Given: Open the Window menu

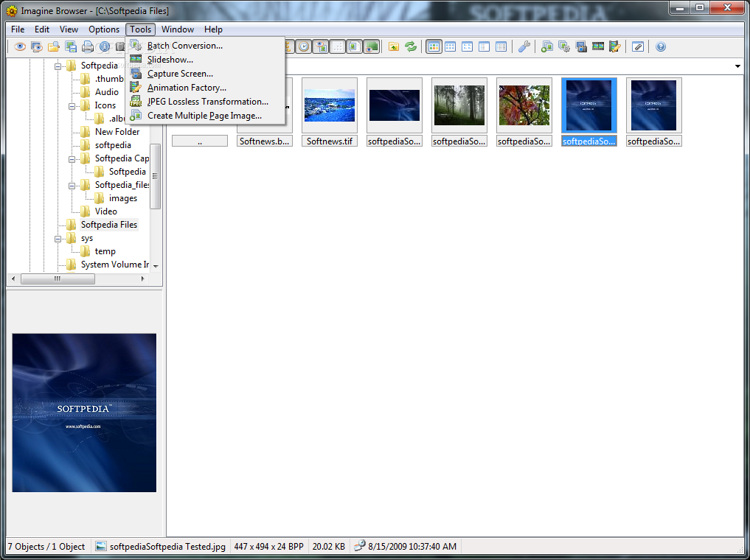Looking at the screenshot, I should click(x=178, y=29).
